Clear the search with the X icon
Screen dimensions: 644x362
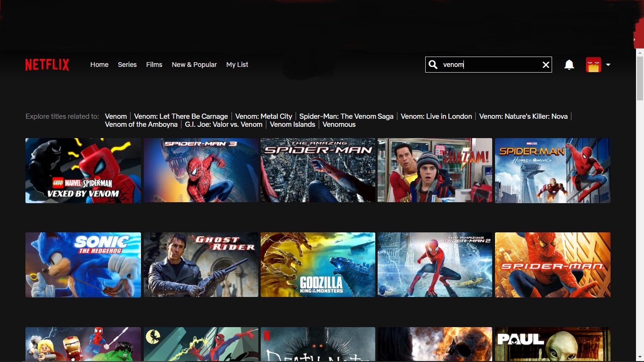coord(545,65)
